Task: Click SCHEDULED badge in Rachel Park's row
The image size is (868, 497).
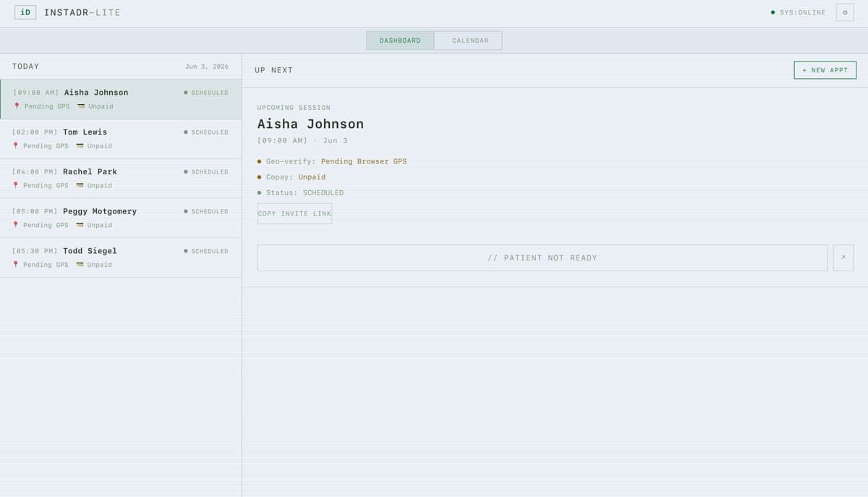Action: [x=206, y=172]
